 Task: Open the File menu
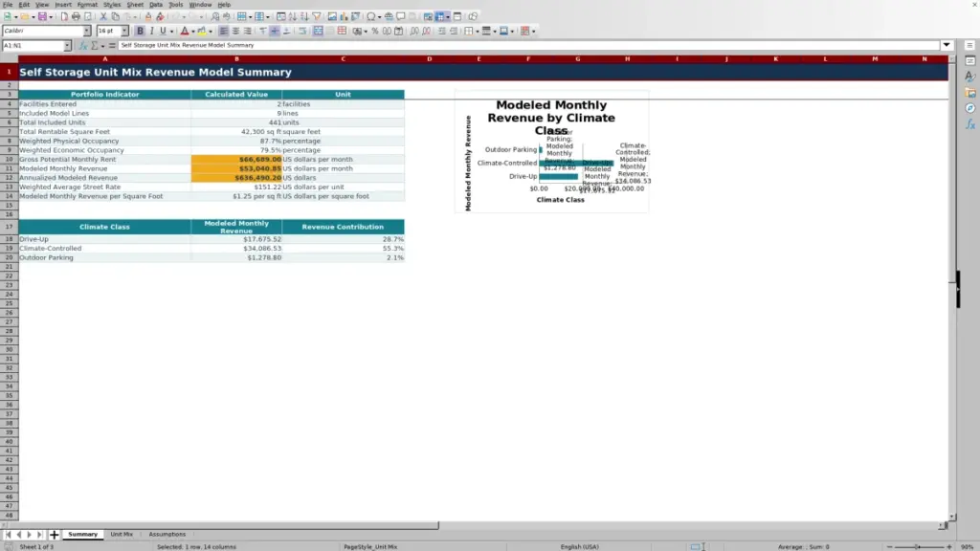click(x=8, y=5)
